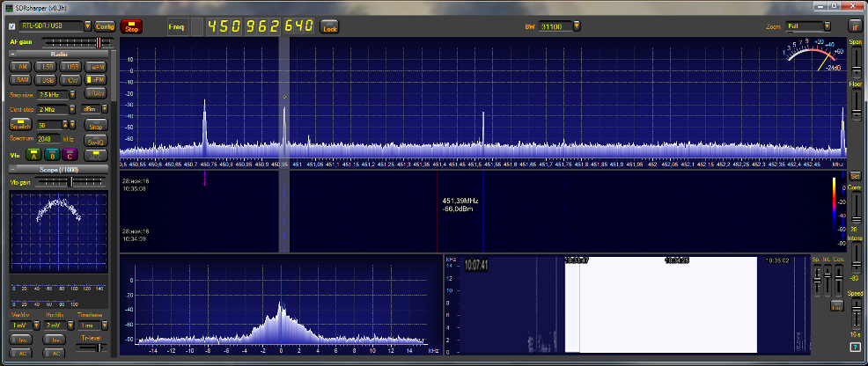The height and width of the screenshot is (366, 868).
Task: Open help with the question mark icon
Action: [x=855, y=348]
